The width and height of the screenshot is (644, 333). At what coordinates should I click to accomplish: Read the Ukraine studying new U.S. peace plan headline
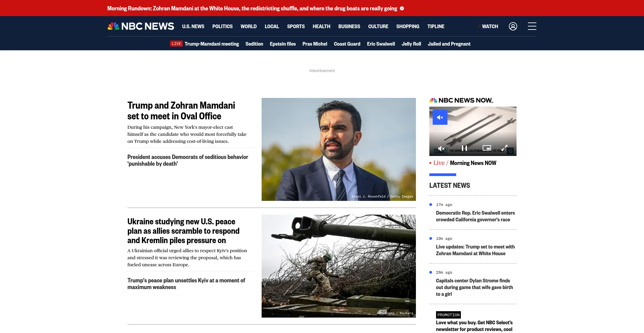tap(183, 231)
